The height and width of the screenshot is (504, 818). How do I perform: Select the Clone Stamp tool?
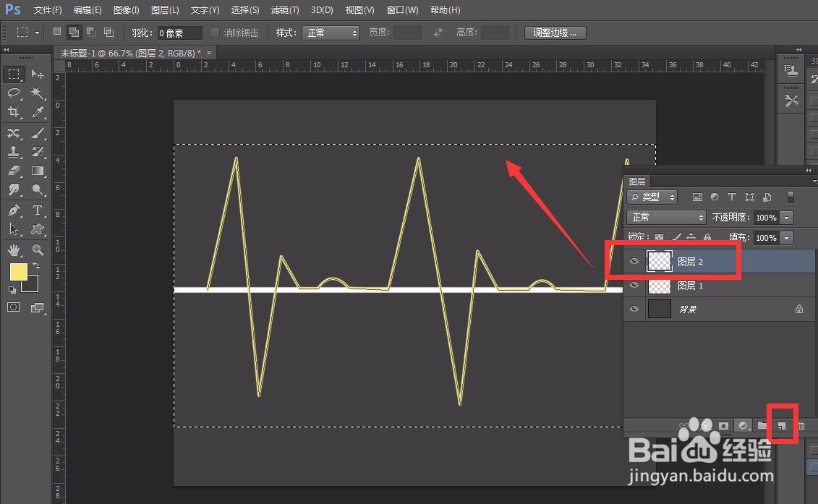14,152
